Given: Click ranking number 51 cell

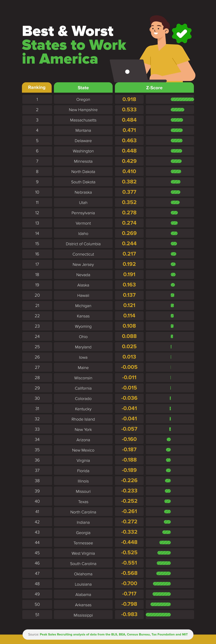Looking at the screenshot, I should (x=37, y=615).
